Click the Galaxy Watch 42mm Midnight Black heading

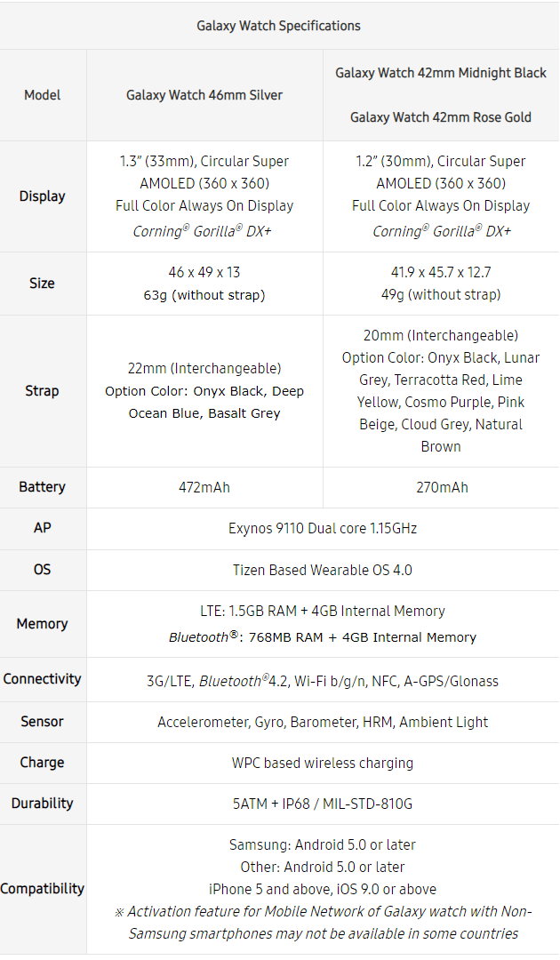441,73
